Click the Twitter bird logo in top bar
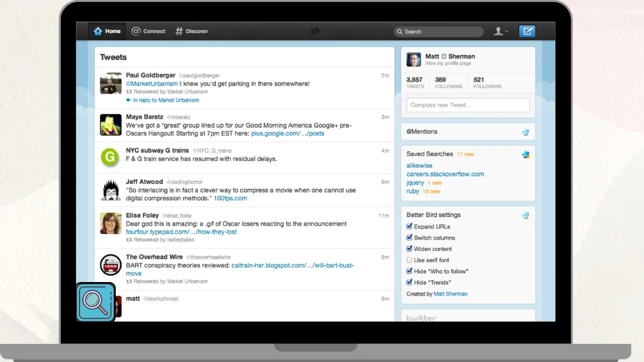Screen dimensions: 644x362 (x=314, y=32)
